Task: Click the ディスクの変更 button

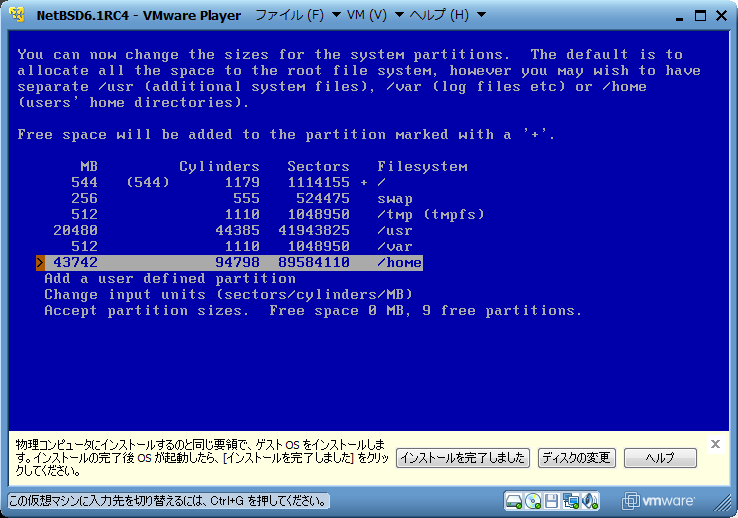Action: coord(577,458)
